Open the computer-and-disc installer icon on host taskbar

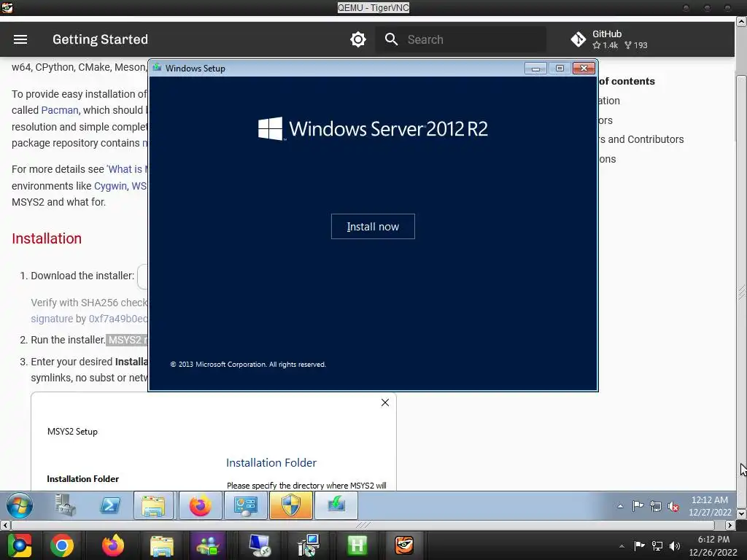pyautogui.click(x=309, y=545)
